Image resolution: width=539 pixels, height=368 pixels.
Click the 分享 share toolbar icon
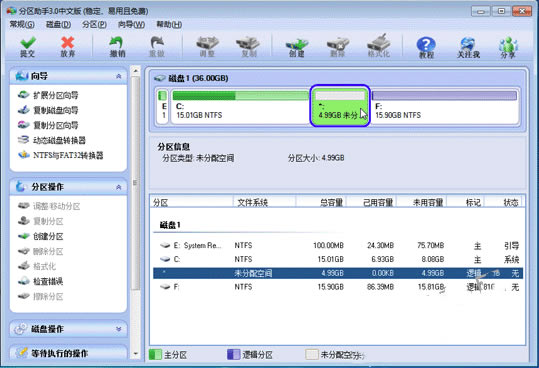pos(508,46)
